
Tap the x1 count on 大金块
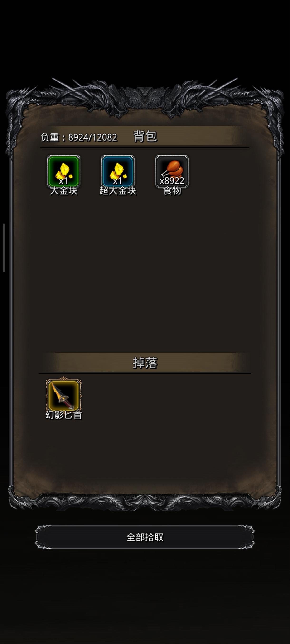63,181
